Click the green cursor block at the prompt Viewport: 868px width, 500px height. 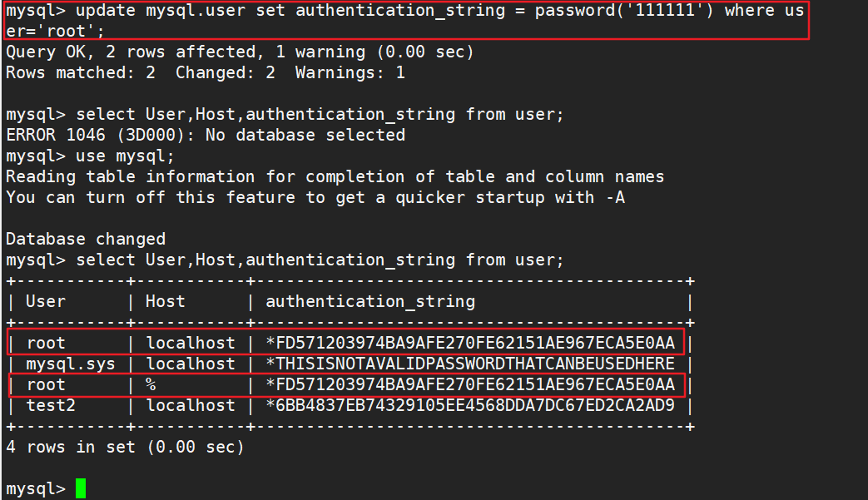tap(80, 488)
